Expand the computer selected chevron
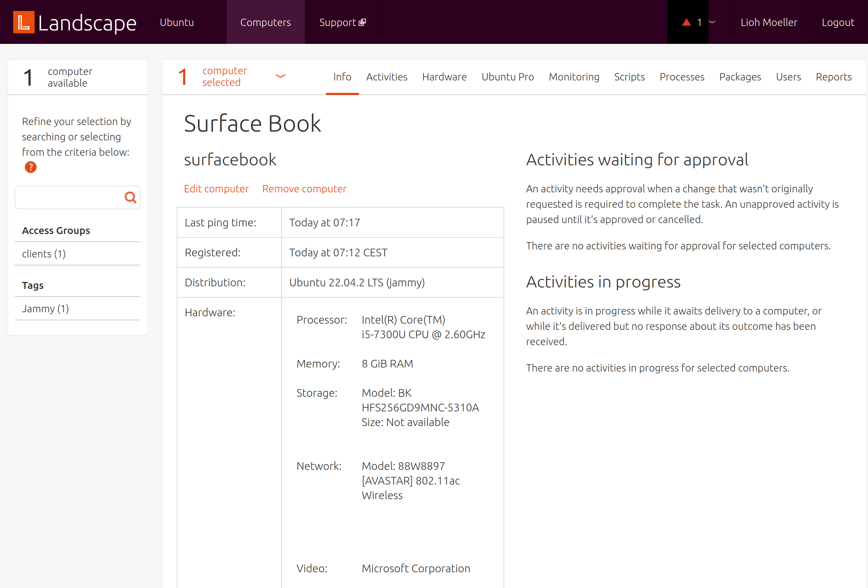The image size is (868, 588). click(x=281, y=76)
